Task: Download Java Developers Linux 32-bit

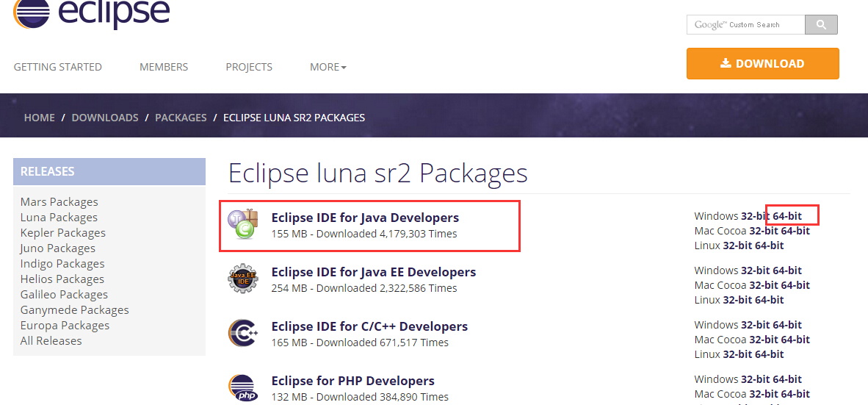Action: 737,245
